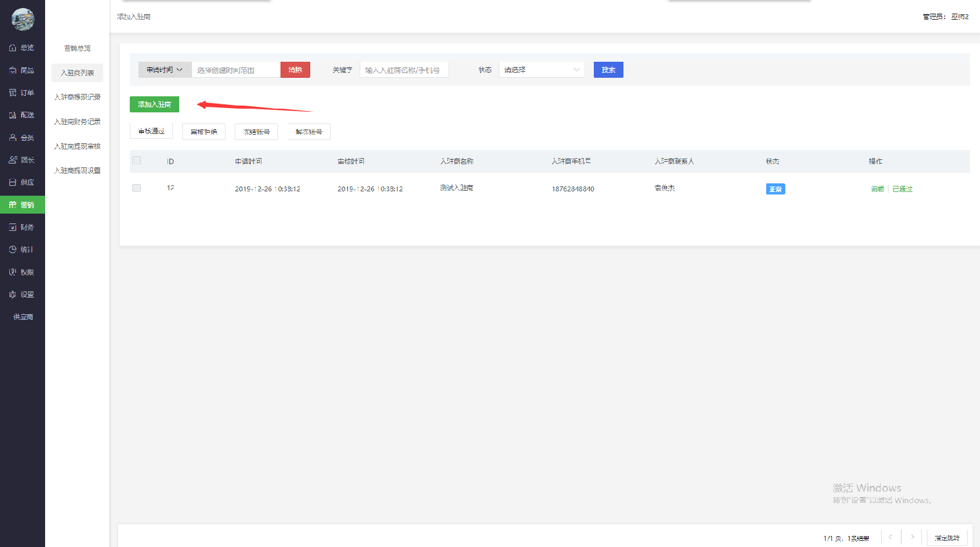Expand the 申请时间 dropdown
980x547 pixels.
164,70
